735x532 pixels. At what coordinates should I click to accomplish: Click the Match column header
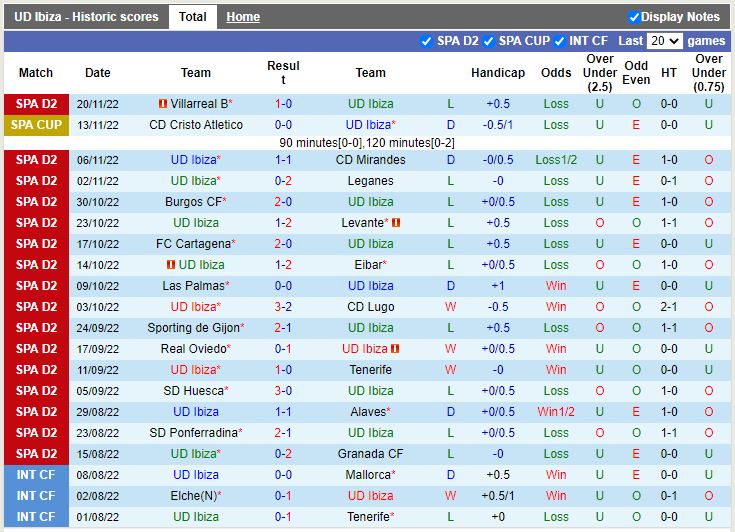point(36,73)
